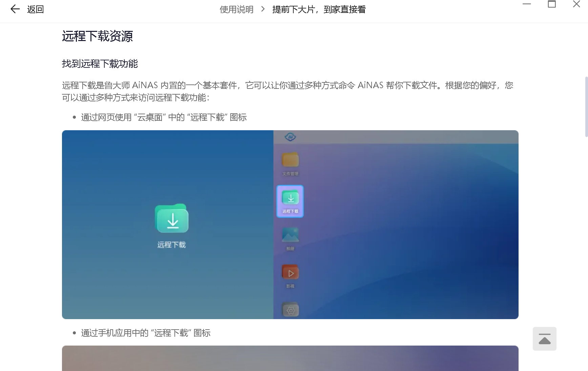Click the 影视 red play icon
Image resolution: width=588 pixels, height=371 pixels.
pyautogui.click(x=290, y=272)
